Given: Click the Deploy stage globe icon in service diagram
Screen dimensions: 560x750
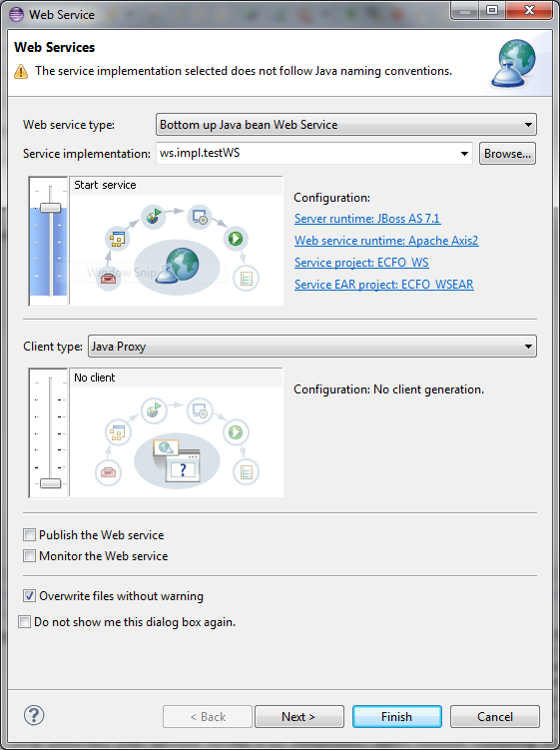Looking at the screenshot, I should point(153,217).
